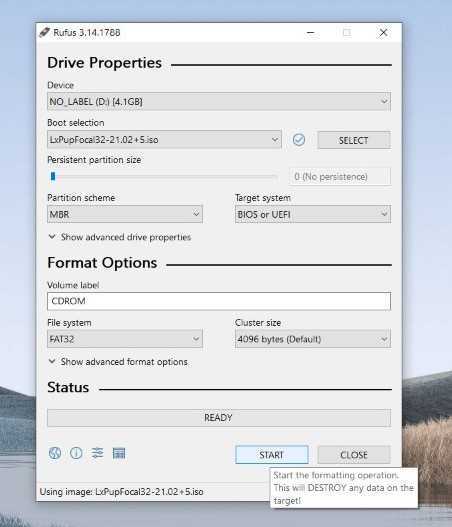This screenshot has width=452, height=527.
Task: Click the Persistent partition size label
Action: click(x=94, y=160)
